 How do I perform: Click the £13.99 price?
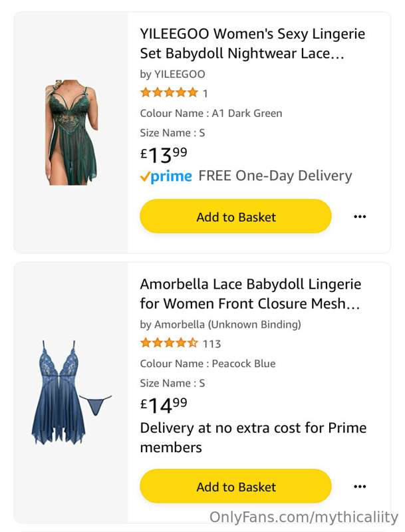tap(164, 155)
